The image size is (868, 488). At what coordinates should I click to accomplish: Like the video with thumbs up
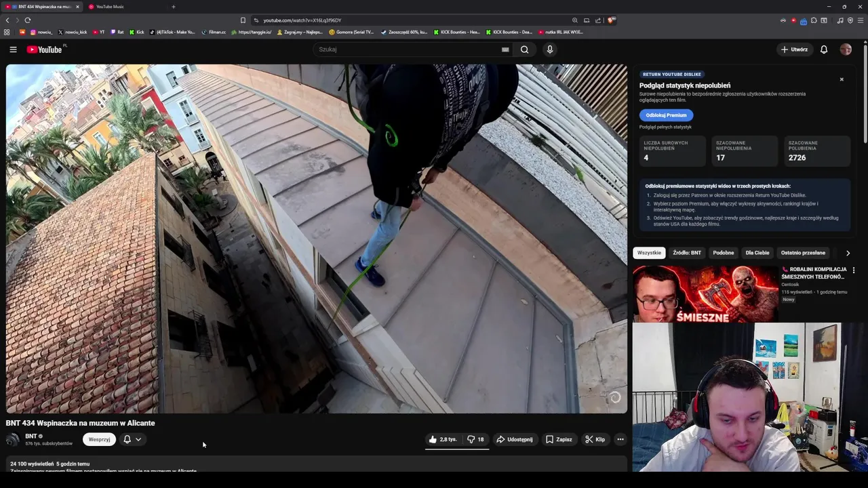click(443, 439)
